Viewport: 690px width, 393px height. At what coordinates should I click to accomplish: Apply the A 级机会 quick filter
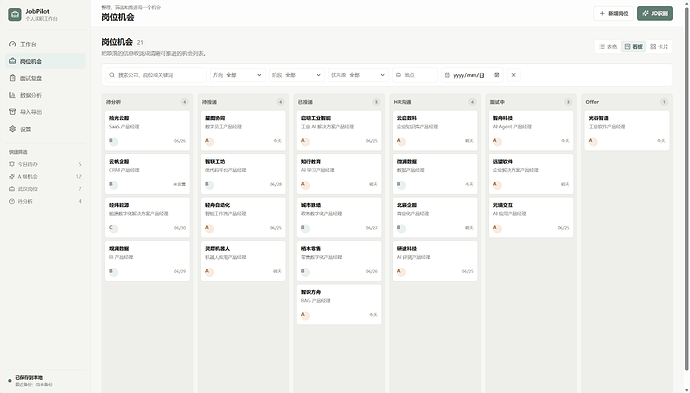click(x=45, y=176)
